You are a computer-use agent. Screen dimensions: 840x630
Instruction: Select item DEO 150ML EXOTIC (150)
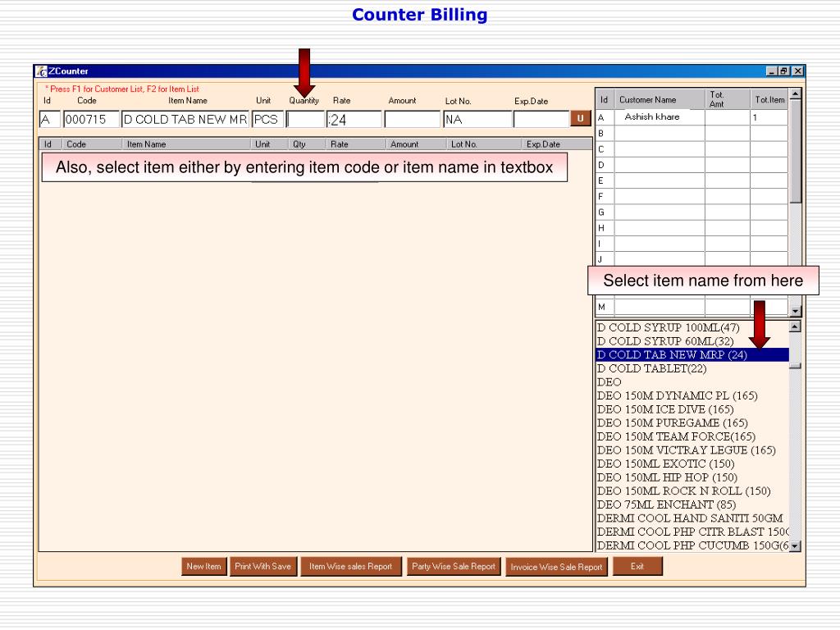coord(692,464)
